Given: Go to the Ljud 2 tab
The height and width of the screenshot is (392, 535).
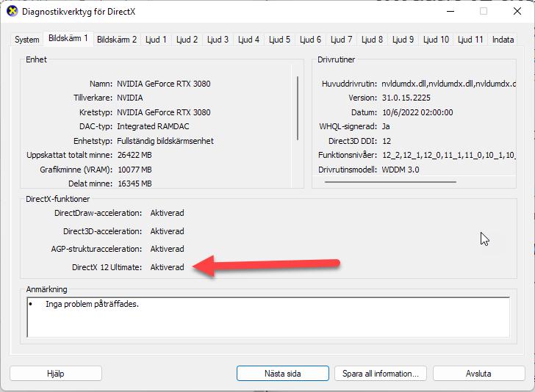Looking at the screenshot, I should click(x=187, y=40).
